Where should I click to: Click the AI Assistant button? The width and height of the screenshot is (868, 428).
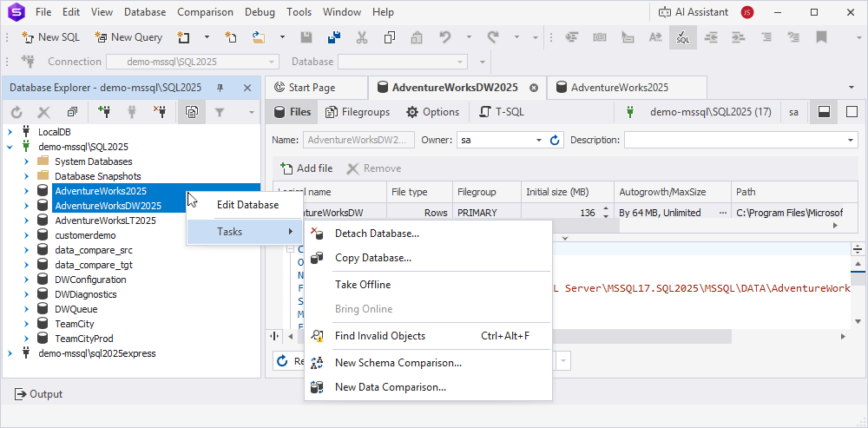694,12
